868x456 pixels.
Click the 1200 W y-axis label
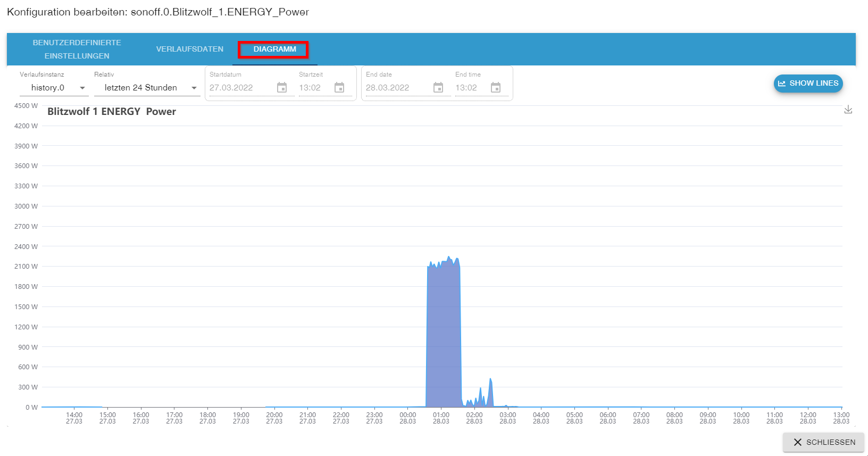point(26,327)
